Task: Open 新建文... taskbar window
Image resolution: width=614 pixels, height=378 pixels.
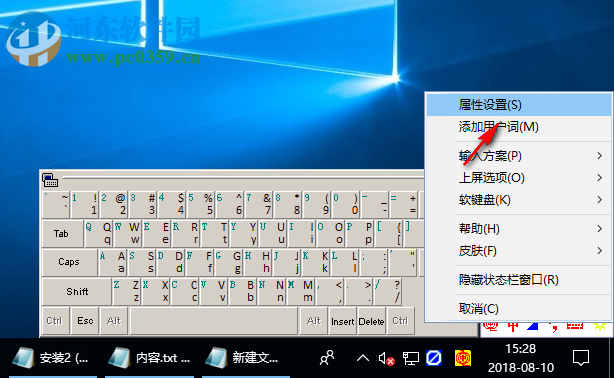Action: pyautogui.click(x=246, y=358)
